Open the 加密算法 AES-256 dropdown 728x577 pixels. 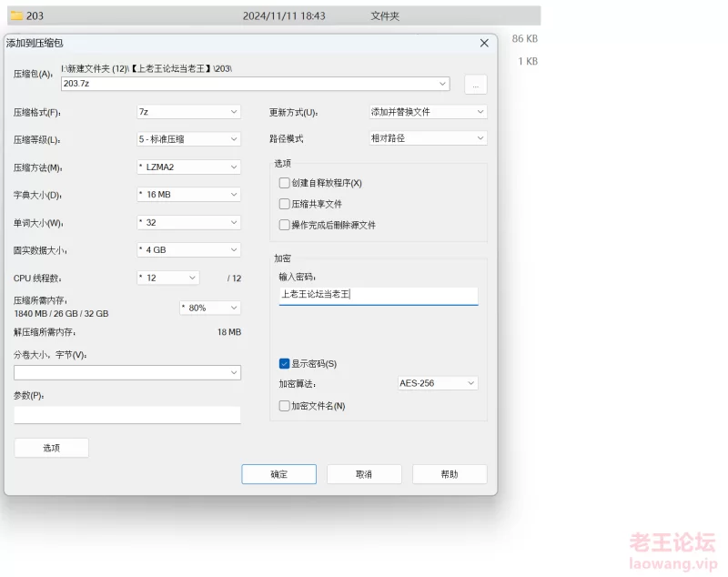[438, 383]
